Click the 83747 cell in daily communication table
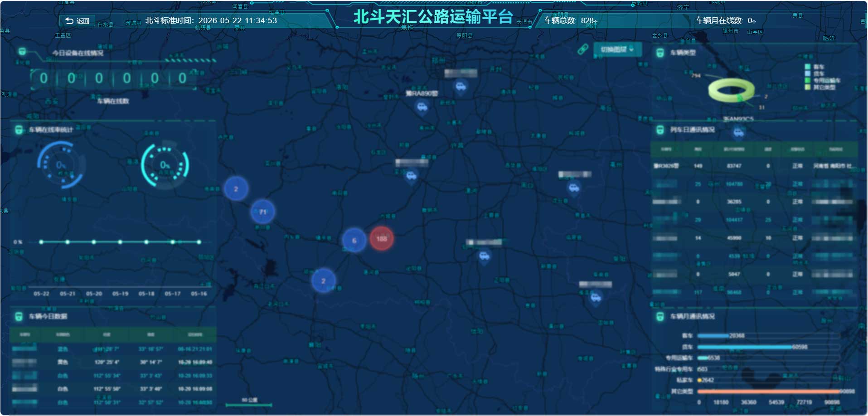 pyautogui.click(x=734, y=166)
